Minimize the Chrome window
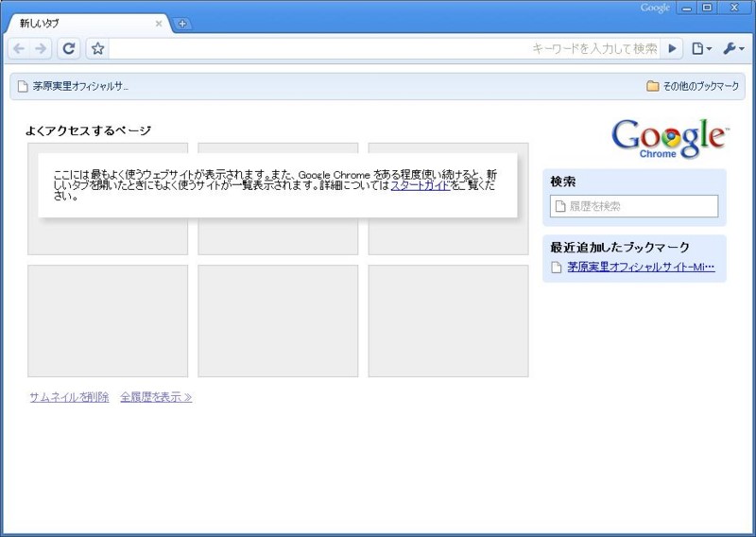Viewport: 756px width, 537px height. tap(687, 8)
